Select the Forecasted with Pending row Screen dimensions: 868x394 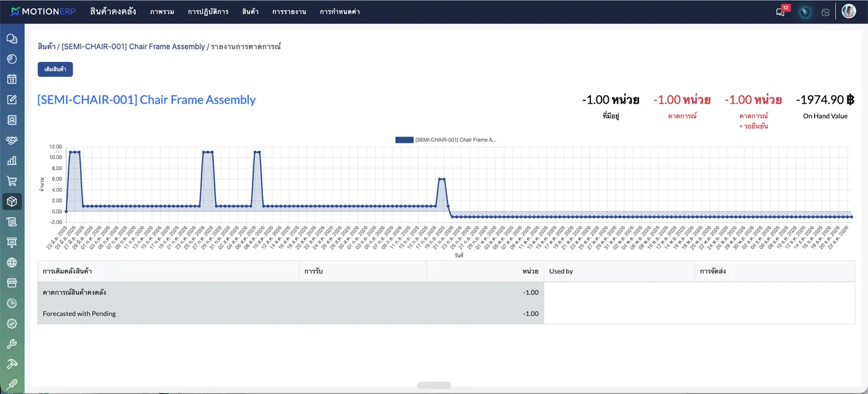pos(291,313)
